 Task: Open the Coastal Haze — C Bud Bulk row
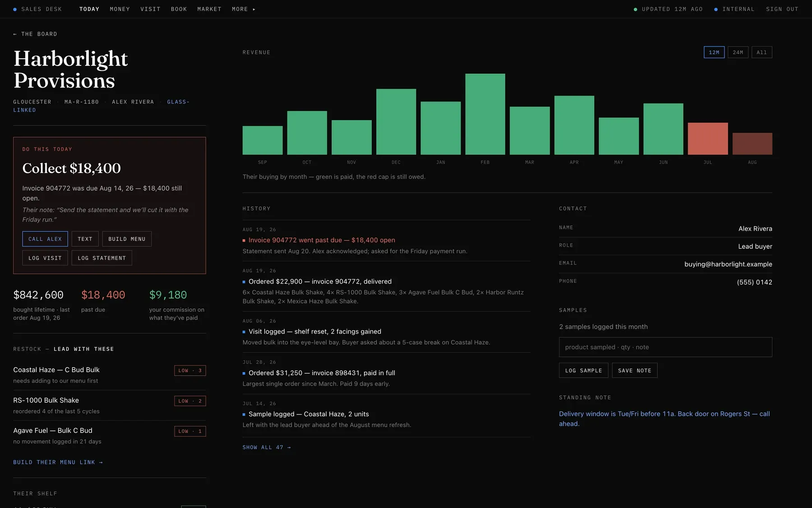(110, 375)
